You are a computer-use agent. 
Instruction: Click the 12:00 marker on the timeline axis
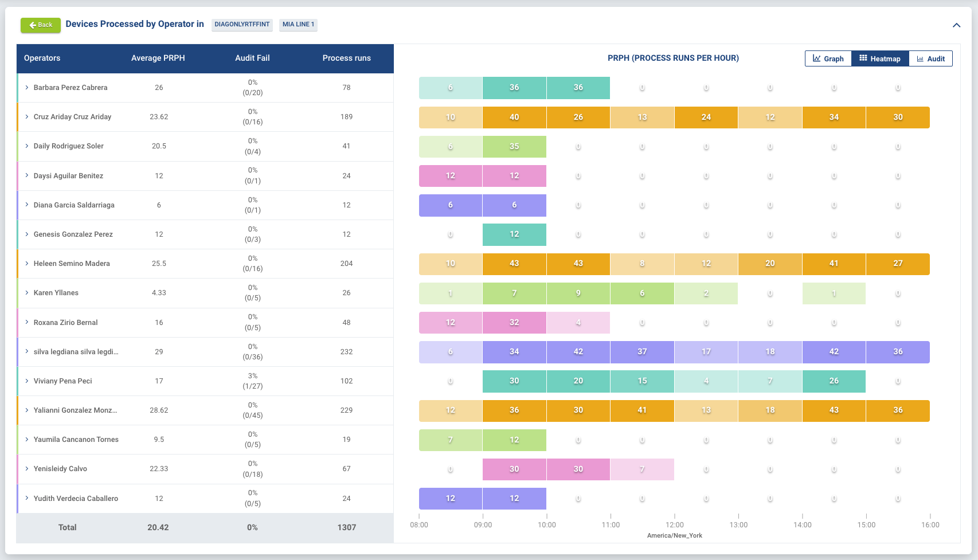coord(675,524)
